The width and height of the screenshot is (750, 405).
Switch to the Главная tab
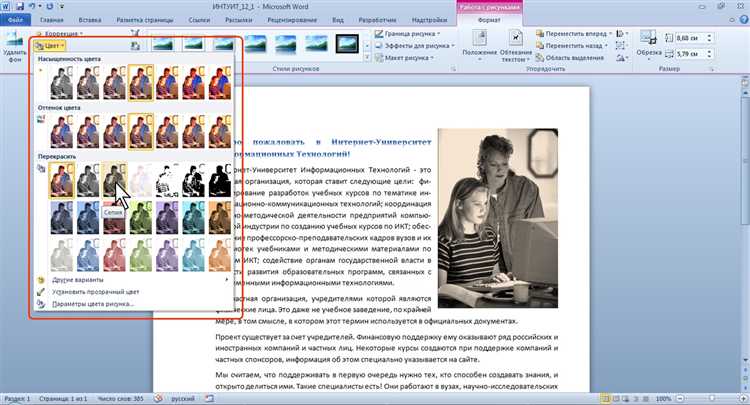click(52, 20)
